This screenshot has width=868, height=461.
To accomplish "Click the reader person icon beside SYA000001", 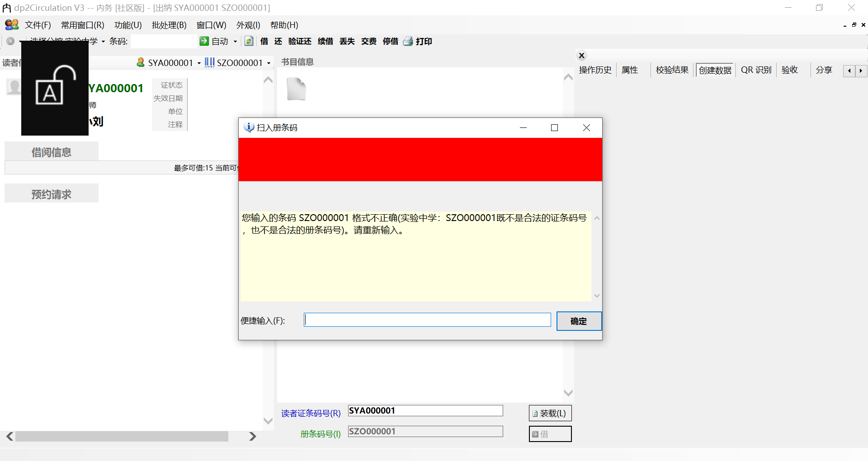I will [140, 62].
